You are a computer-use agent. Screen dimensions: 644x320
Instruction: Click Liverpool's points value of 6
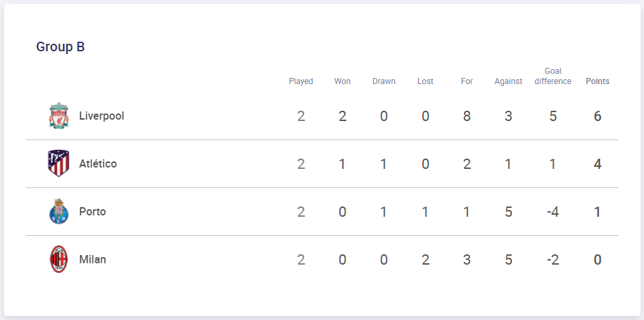click(597, 116)
